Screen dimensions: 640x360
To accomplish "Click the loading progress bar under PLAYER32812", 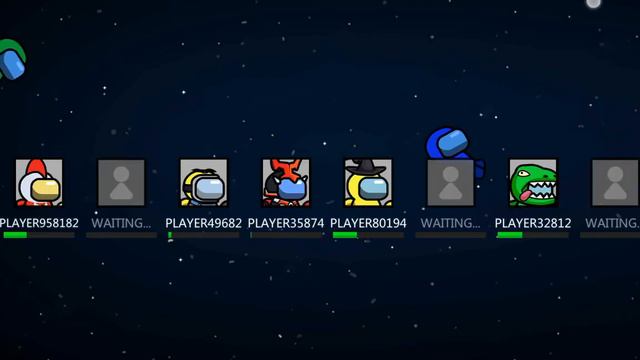I will pos(533,235).
